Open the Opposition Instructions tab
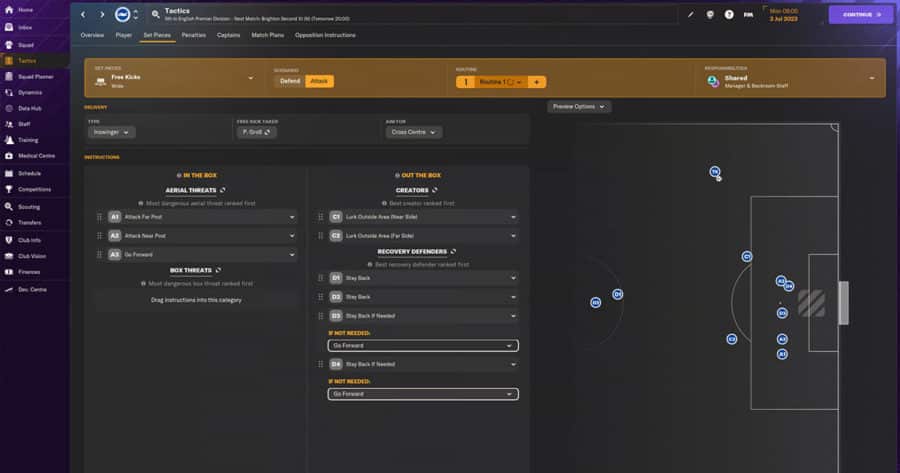Screen dimensions: 900x473 click(325, 35)
